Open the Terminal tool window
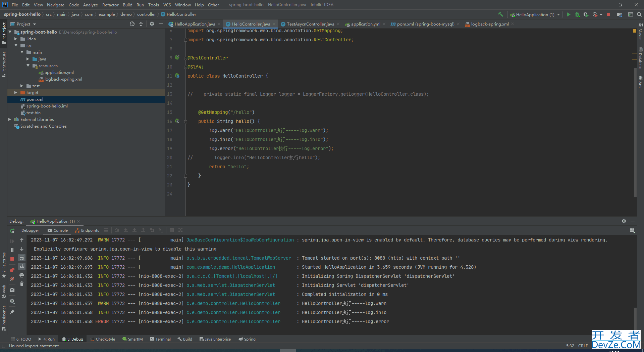 click(160, 339)
